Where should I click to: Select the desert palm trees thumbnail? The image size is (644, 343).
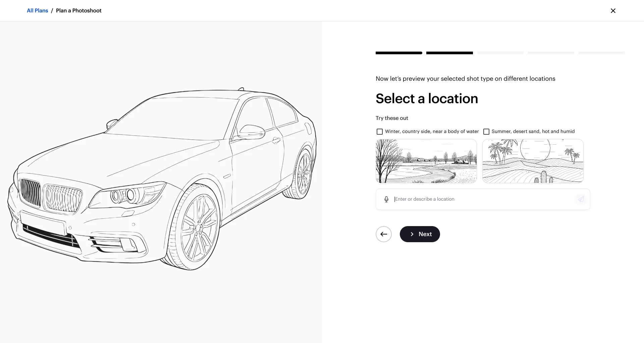coord(533,161)
